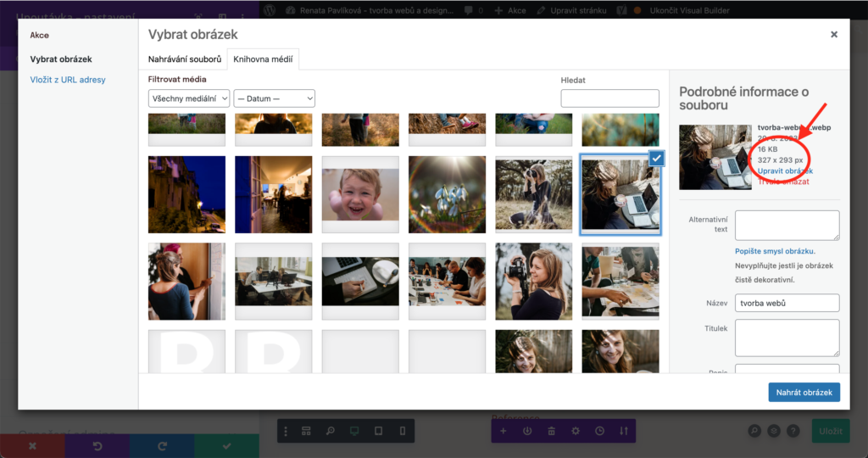Open comments bubble icon in admin bar
This screenshot has width=868, height=458.
click(469, 10)
